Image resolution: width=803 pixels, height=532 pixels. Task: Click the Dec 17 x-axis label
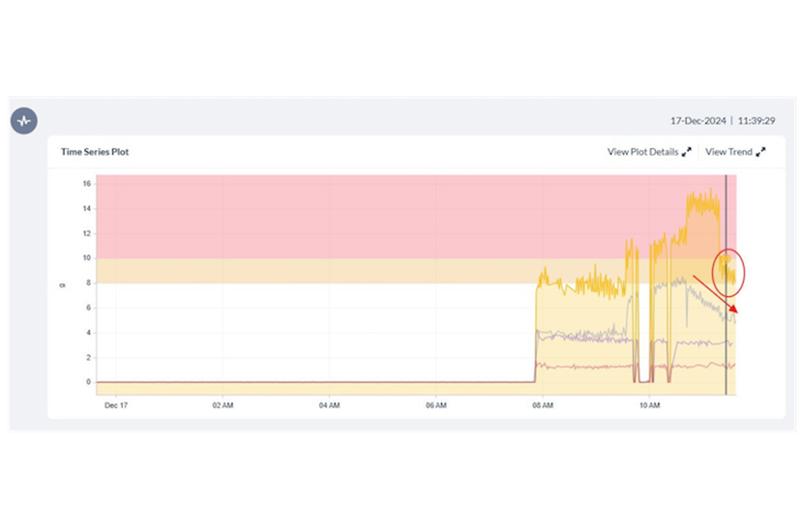point(116,405)
